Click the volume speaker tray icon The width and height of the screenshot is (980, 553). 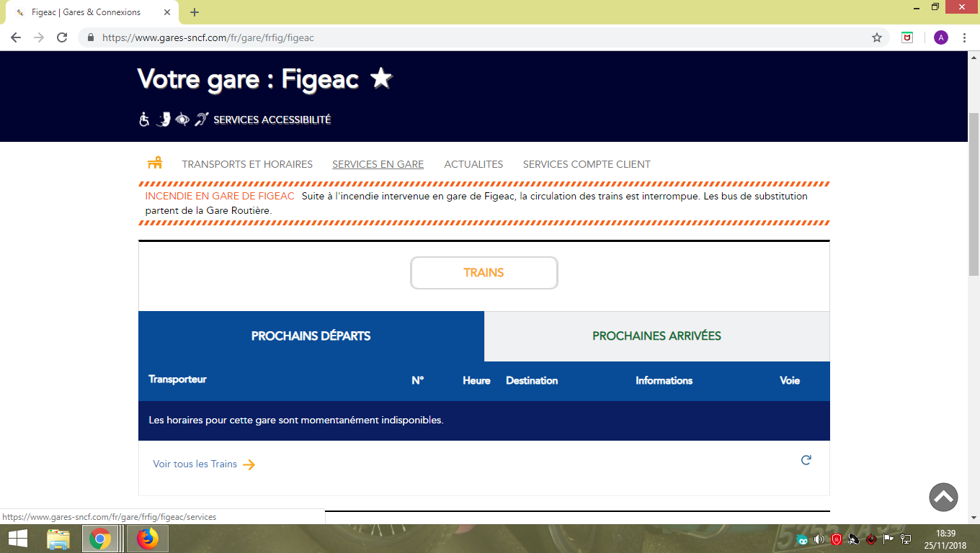[819, 539]
